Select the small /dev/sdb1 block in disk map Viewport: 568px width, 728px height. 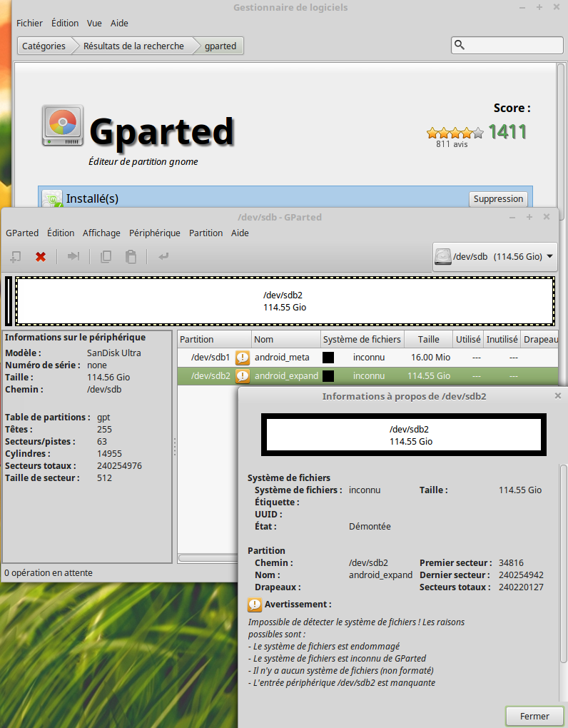pos(9,301)
